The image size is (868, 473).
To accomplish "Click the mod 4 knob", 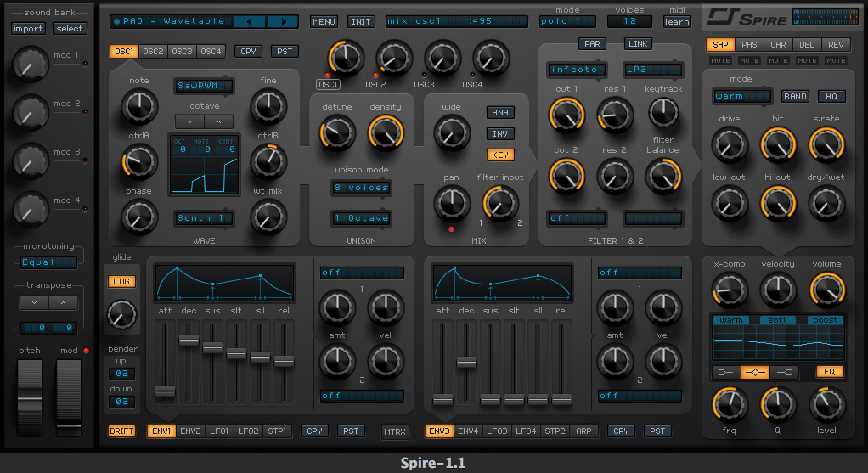I will click(30, 209).
